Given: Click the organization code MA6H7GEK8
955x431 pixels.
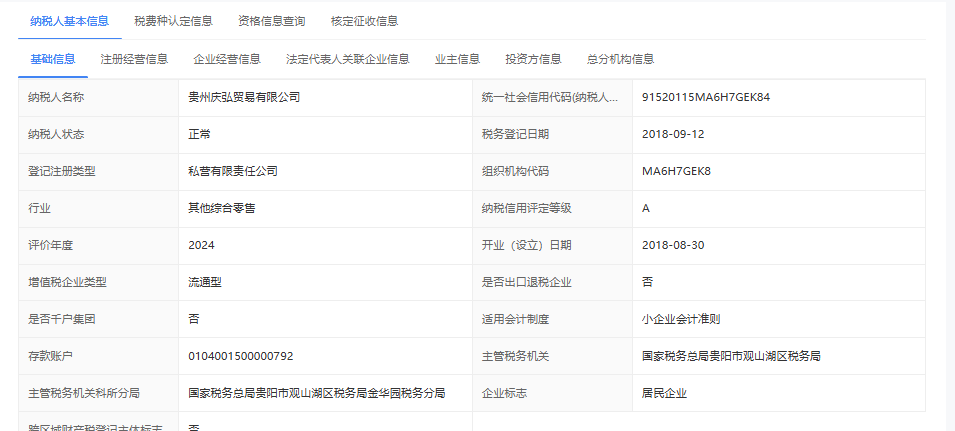Looking at the screenshot, I should (x=676, y=171).
